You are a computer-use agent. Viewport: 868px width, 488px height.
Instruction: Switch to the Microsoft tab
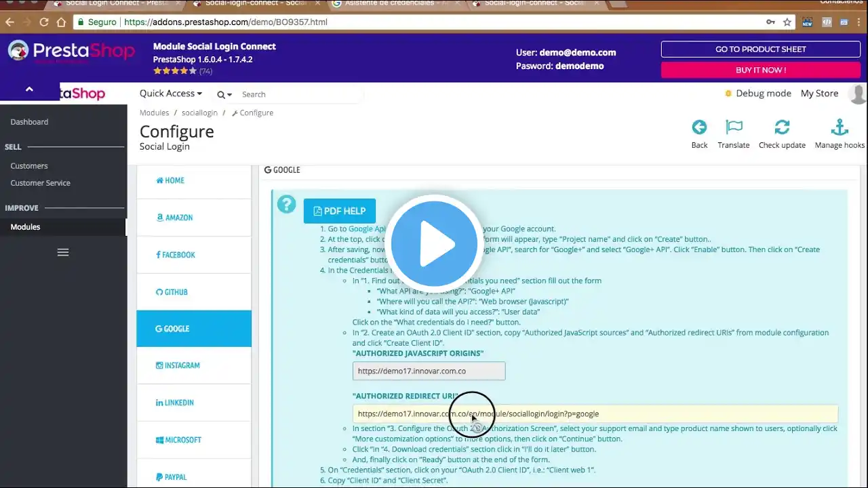(x=194, y=440)
